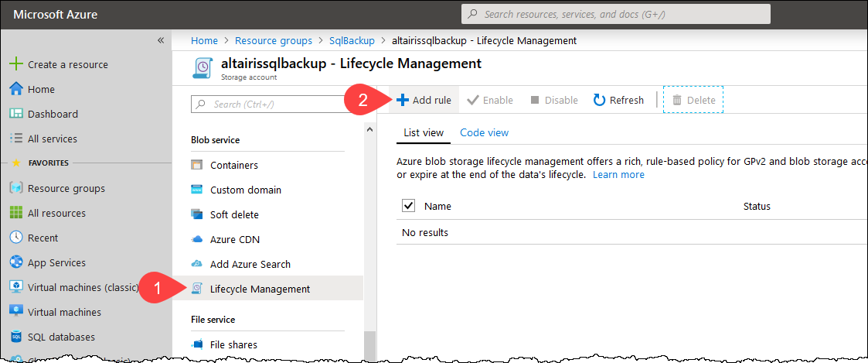Open the Learn more link
This screenshot has width=868, height=363.
point(618,175)
